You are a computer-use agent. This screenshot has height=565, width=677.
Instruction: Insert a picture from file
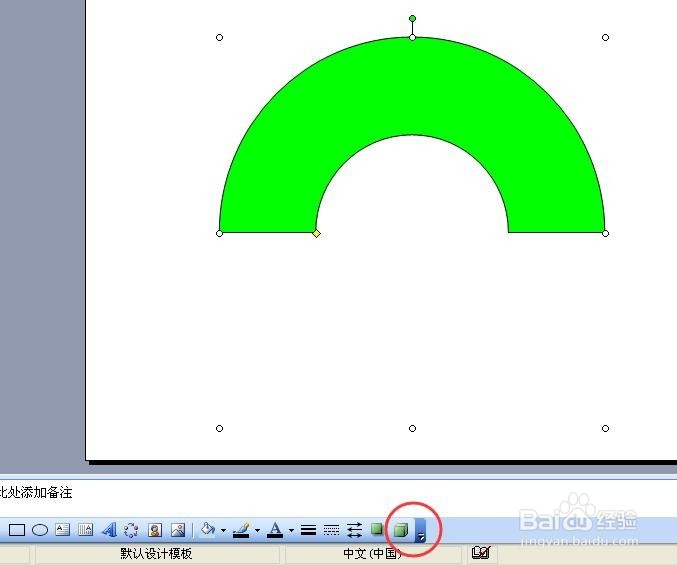click(x=178, y=530)
